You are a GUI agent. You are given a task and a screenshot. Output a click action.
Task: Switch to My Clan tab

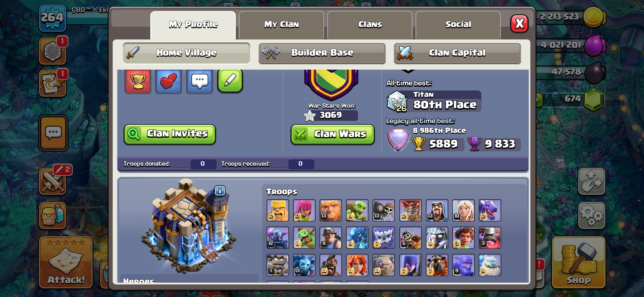click(282, 25)
